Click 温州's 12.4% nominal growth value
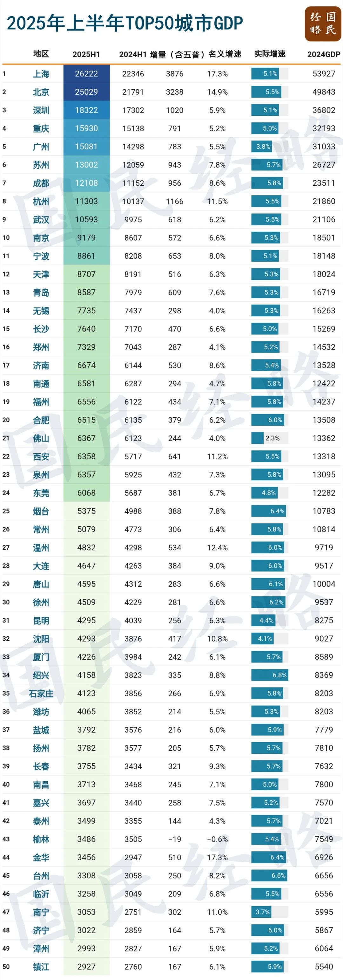 pyautogui.click(x=217, y=547)
